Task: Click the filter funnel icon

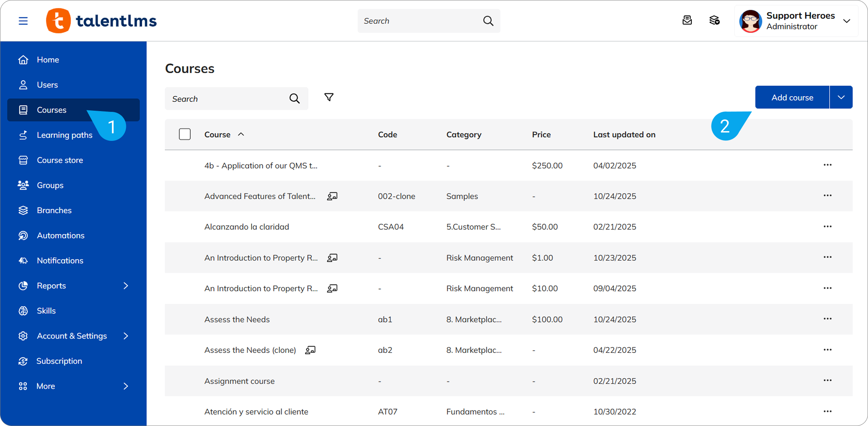Action: (x=329, y=98)
